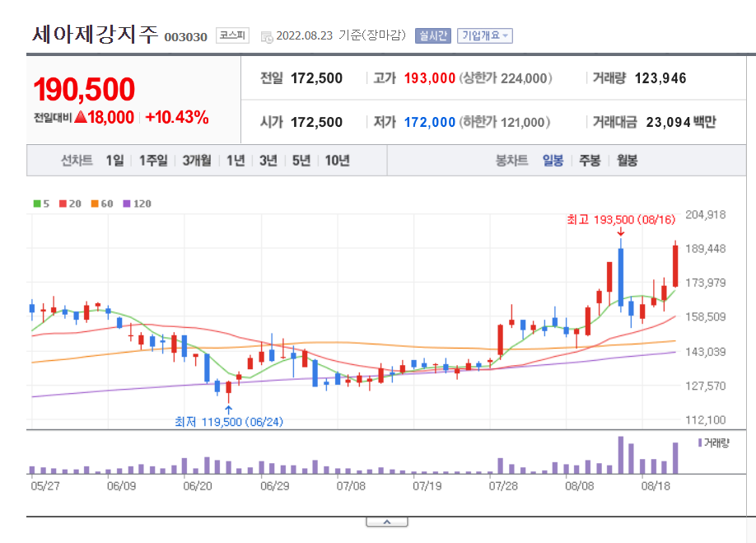Click the 거래량 volume legend label
Screen dimensions: 756x543
click(717, 442)
